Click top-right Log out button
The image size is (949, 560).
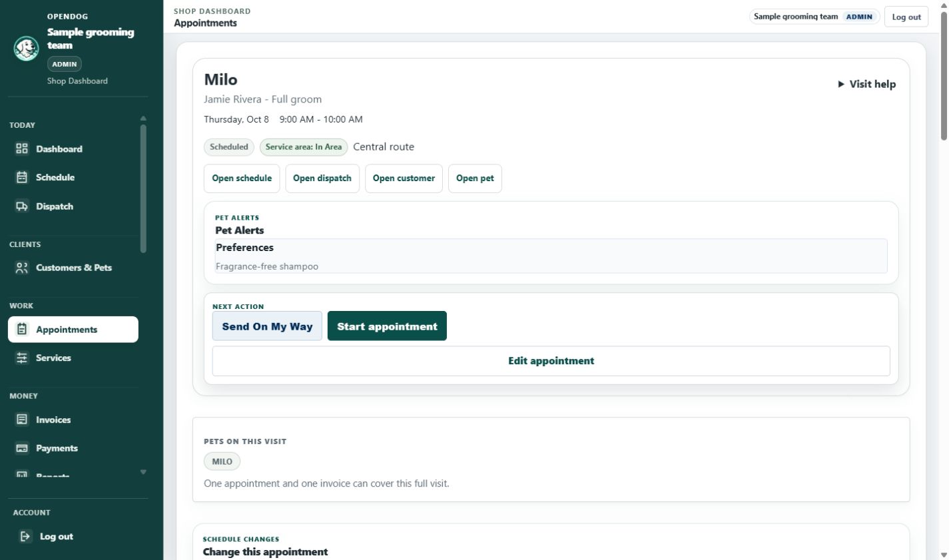906,17
